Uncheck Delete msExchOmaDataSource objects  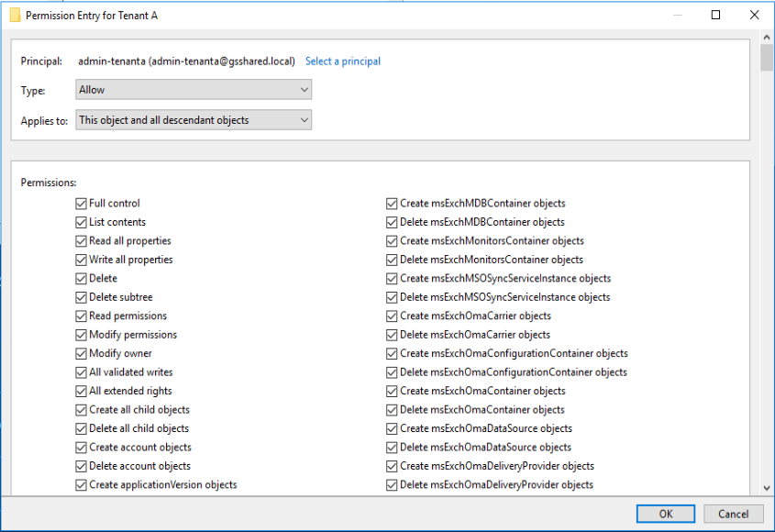click(393, 448)
